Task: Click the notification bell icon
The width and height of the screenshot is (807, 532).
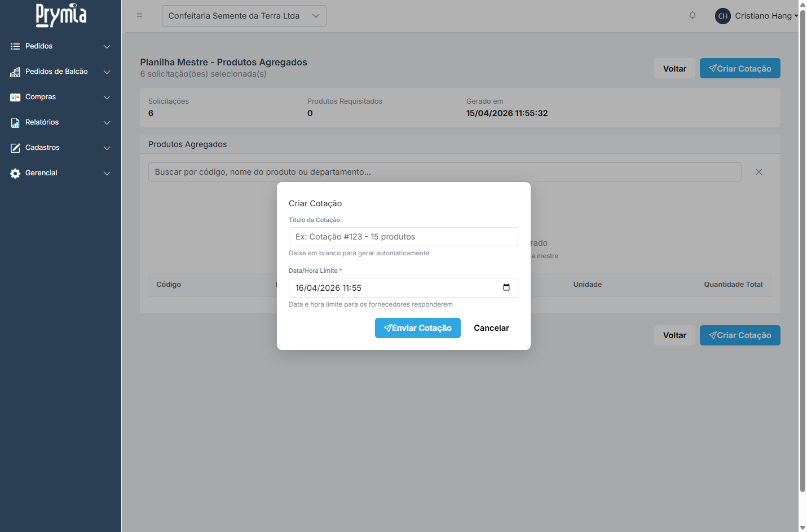Action: (x=692, y=15)
